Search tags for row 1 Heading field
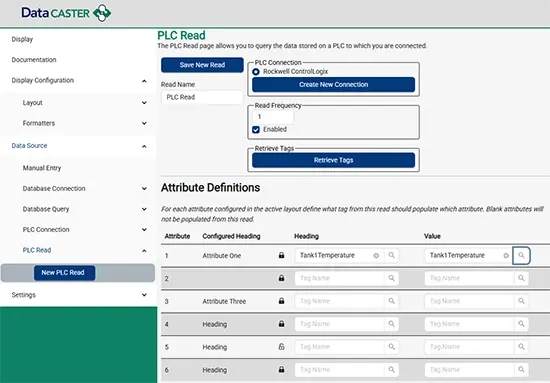Viewport: 550px width, 383px height. 391,255
